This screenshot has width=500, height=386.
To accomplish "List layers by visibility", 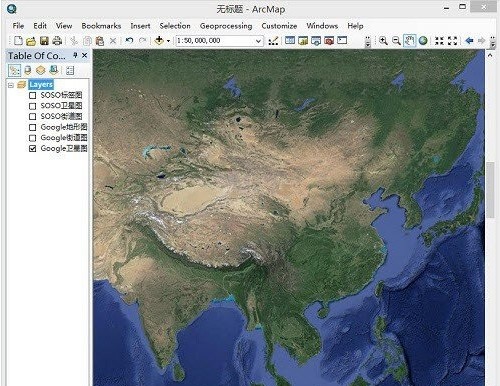I will tap(41, 70).
